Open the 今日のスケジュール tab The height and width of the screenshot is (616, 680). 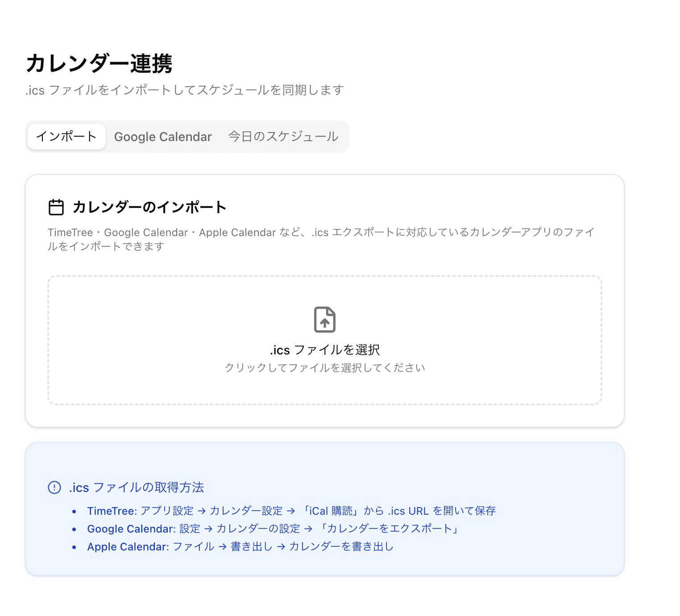click(x=282, y=137)
